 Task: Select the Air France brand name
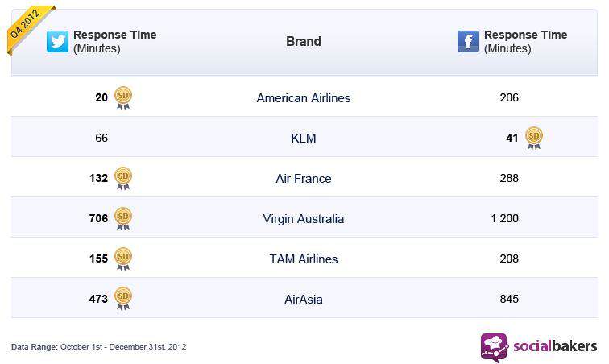tap(304, 178)
